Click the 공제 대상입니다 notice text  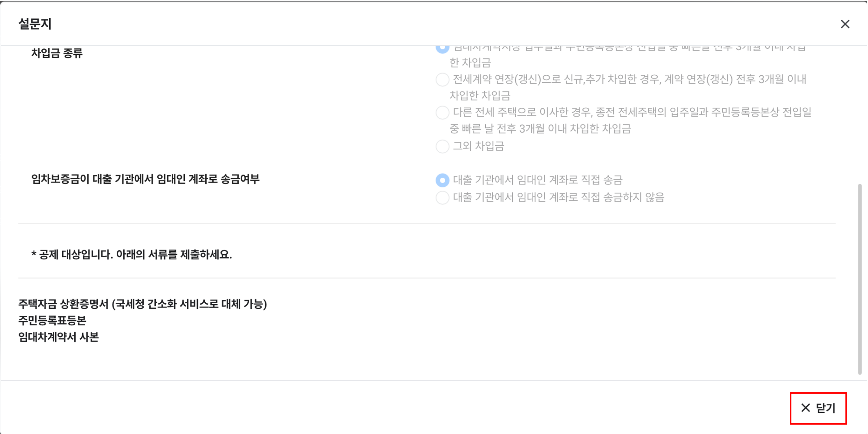(x=131, y=254)
